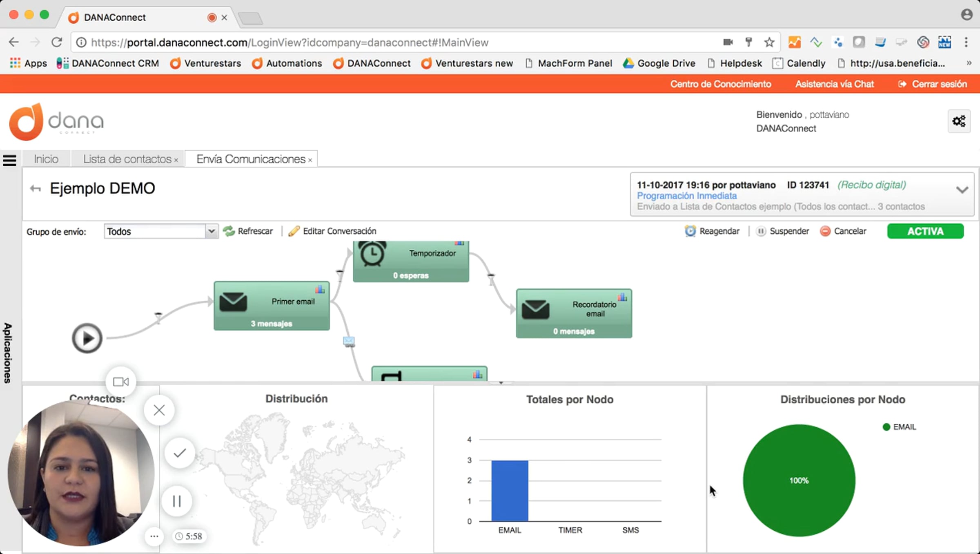Expand the bookmarks overflow chevron

click(969, 63)
